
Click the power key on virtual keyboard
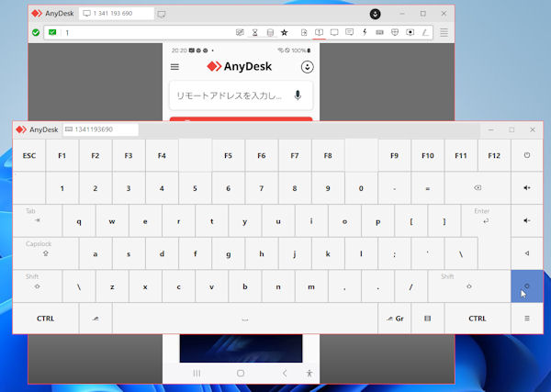point(526,155)
